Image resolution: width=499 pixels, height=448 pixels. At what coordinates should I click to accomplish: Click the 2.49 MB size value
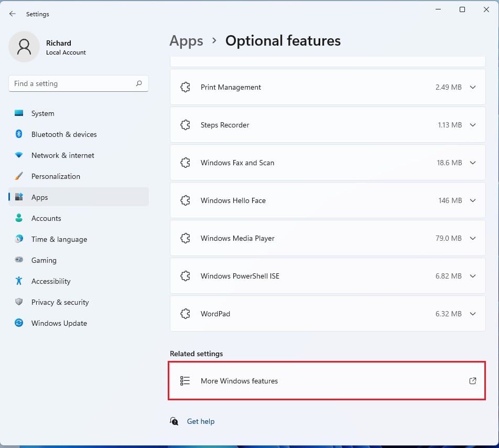[448, 87]
